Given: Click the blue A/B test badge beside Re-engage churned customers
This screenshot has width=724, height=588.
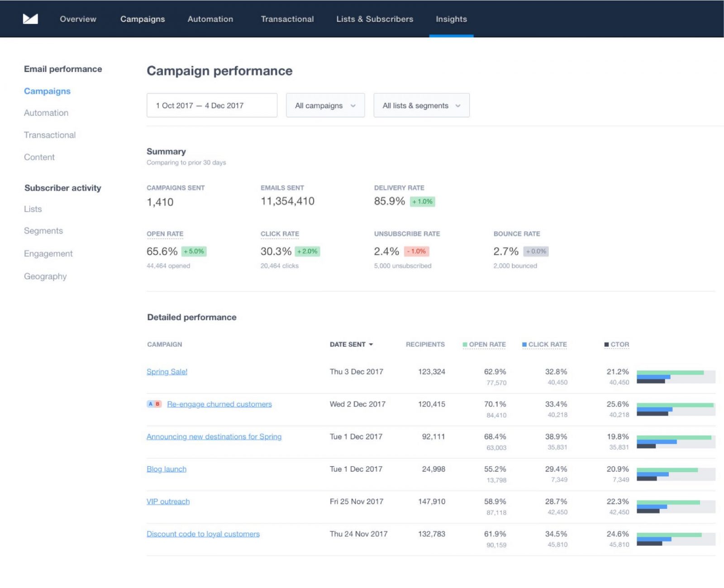Looking at the screenshot, I should pos(149,404).
